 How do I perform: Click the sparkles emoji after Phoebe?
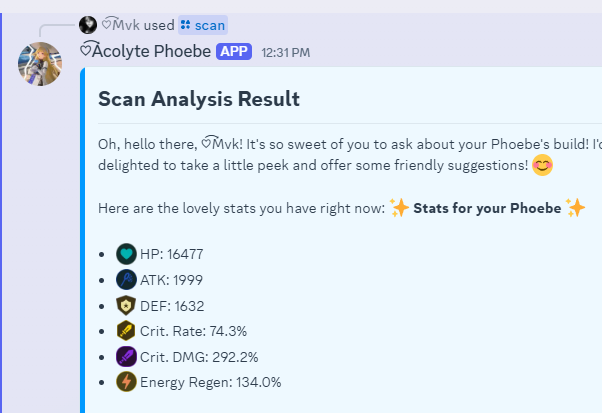tap(574, 208)
